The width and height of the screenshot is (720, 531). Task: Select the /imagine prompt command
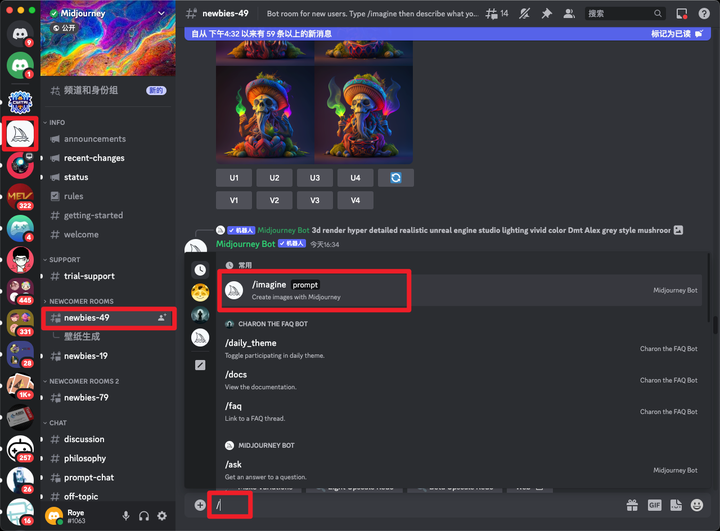point(461,290)
